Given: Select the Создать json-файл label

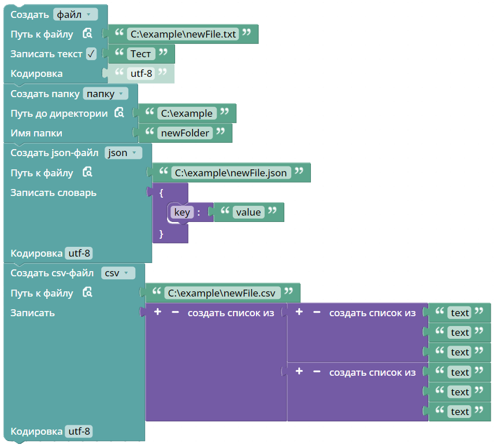Looking at the screenshot, I should pos(54,153).
